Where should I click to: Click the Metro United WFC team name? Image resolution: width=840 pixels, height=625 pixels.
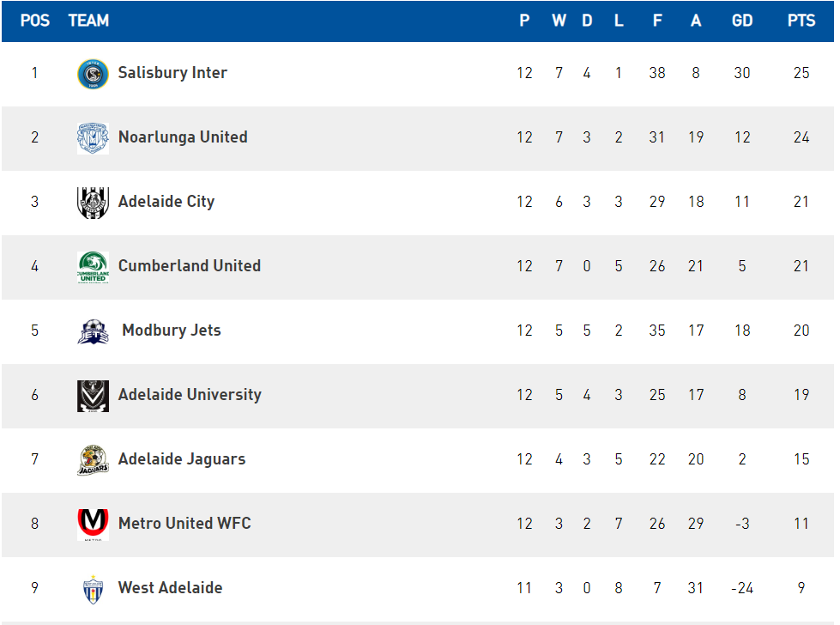click(184, 523)
